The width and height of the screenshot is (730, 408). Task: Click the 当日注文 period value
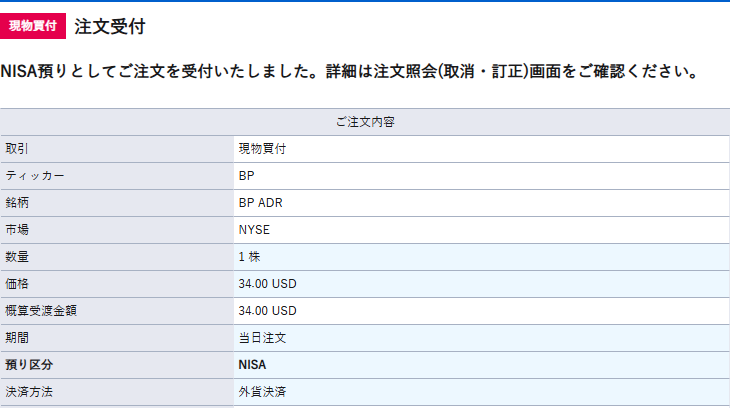262,338
